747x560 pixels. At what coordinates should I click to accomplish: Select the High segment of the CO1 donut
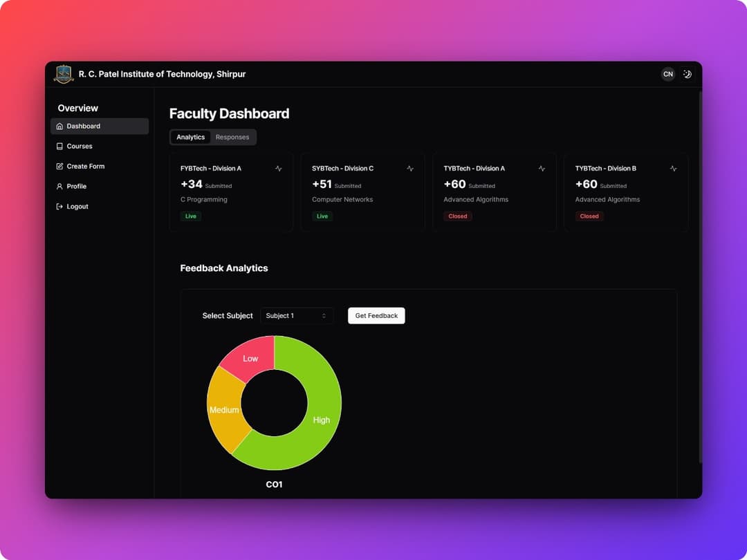coord(321,420)
